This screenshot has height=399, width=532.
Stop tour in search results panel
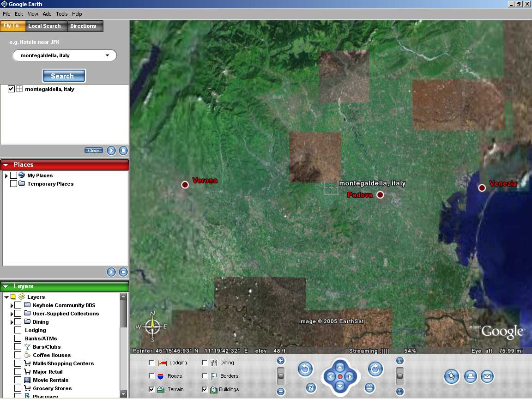pyautogui.click(x=123, y=151)
